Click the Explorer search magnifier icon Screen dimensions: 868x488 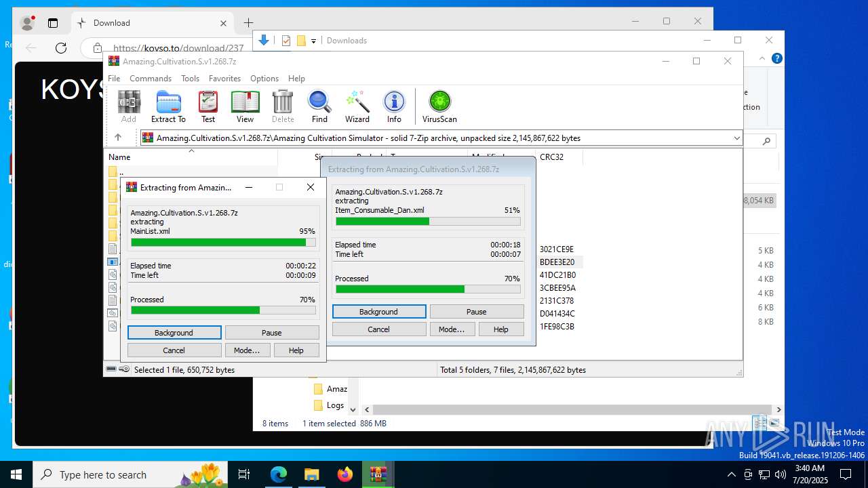coord(766,142)
